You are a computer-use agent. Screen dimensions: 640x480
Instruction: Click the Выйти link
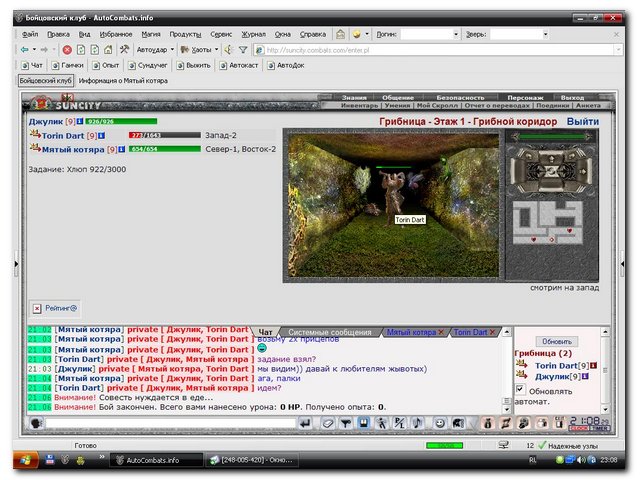tap(582, 122)
